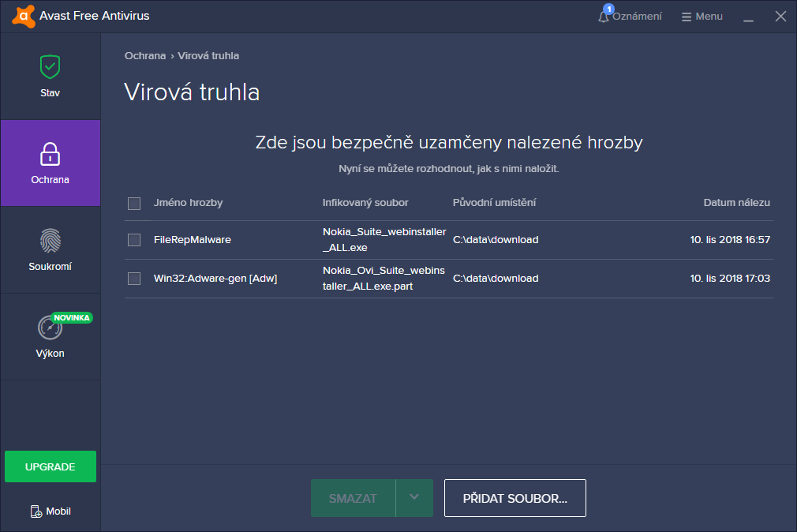Screen dimensions: 797x532
Task: Sort by Původní umístění column header
Action: [x=494, y=202]
